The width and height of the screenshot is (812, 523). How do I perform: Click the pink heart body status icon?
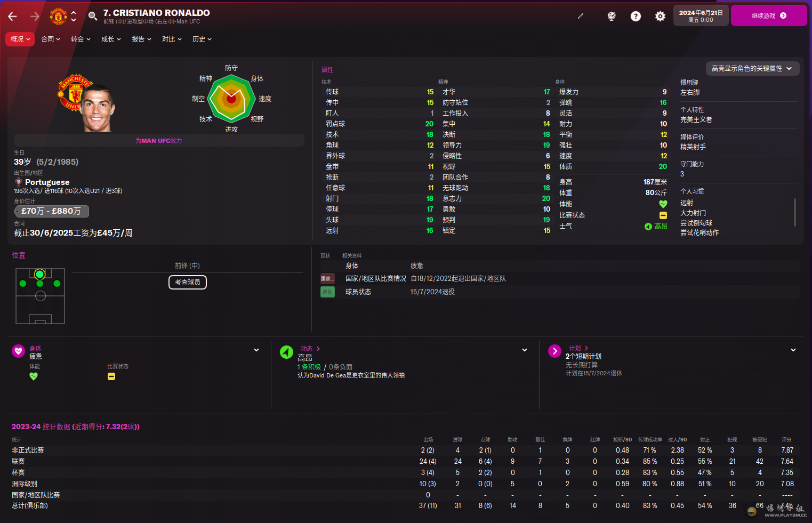(19, 351)
